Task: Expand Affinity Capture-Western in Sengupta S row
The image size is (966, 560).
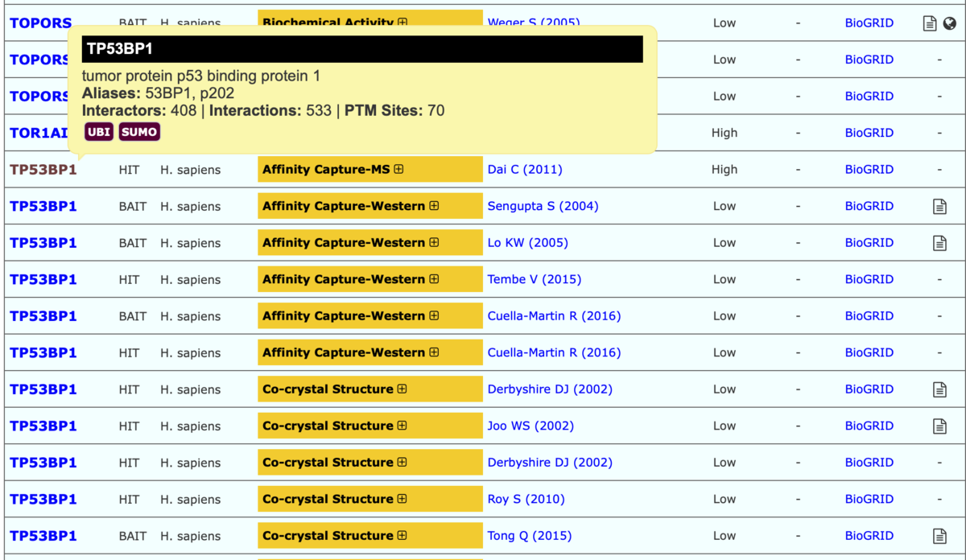Action: (434, 206)
